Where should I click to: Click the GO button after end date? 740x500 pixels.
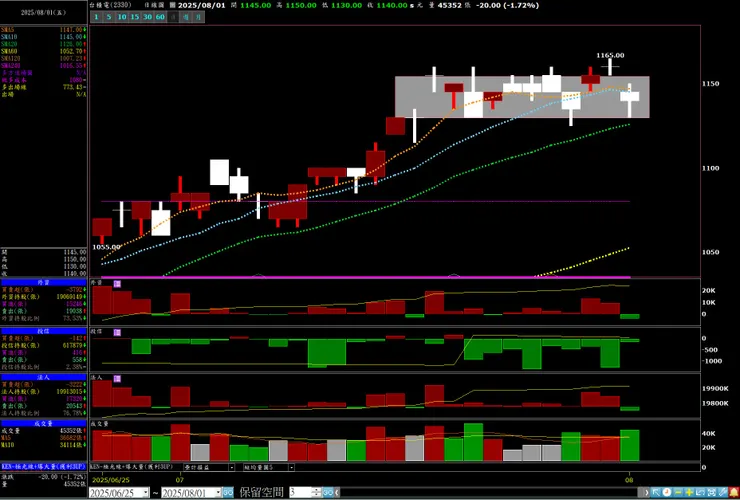(228, 493)
